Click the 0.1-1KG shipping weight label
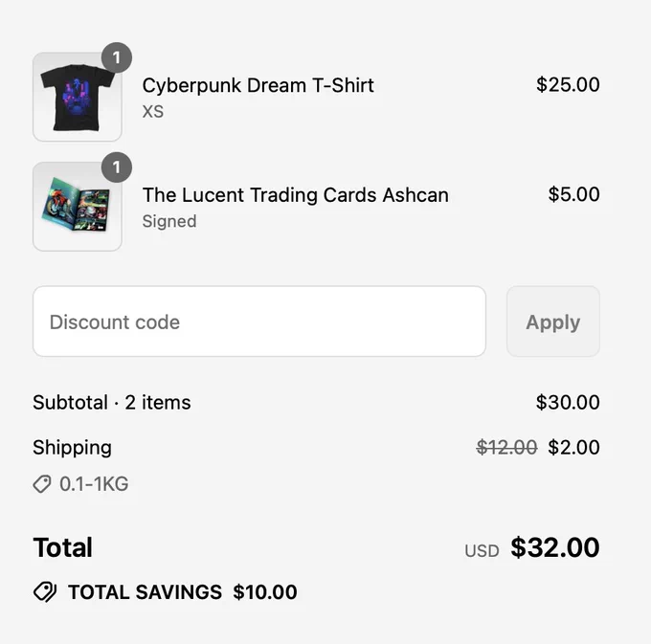Screen dimensions: 651x644 click(94, 484)
